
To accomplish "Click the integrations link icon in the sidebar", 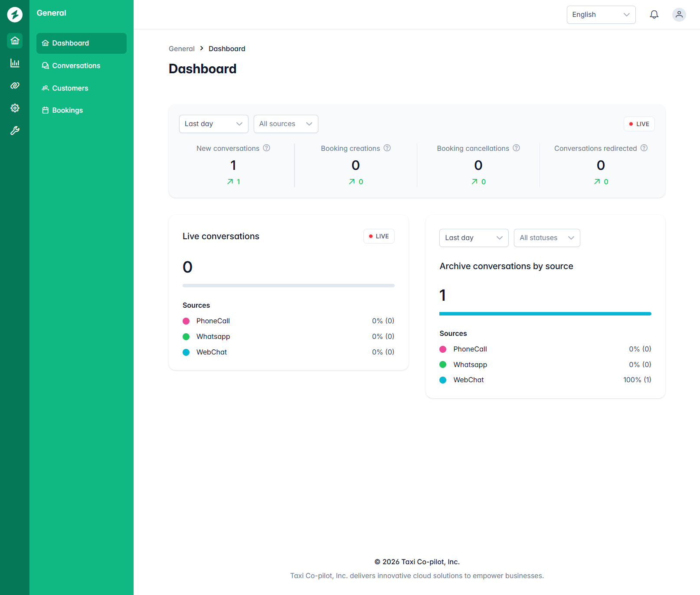I will click(14, 85).
